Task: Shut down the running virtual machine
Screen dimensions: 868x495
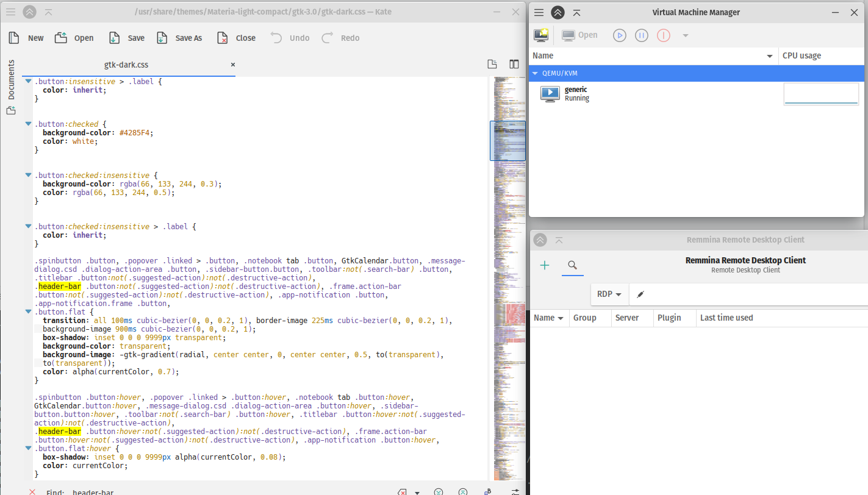Action: point(663,35)
